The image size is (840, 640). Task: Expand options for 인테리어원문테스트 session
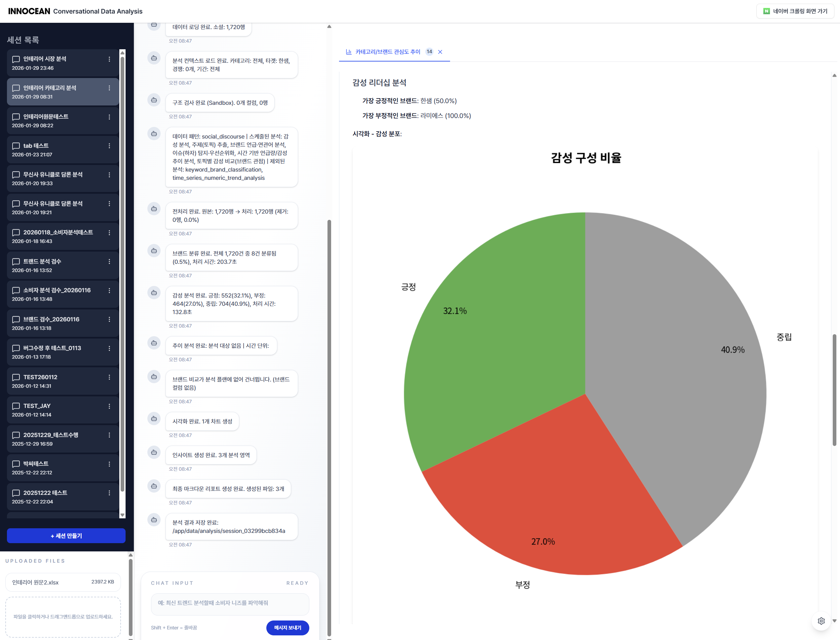coord(109,117)
